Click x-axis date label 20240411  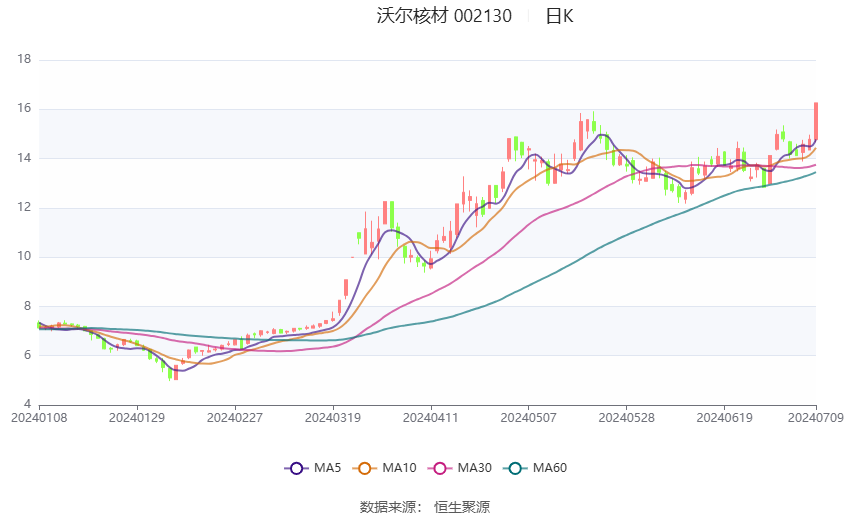(430, 418)
